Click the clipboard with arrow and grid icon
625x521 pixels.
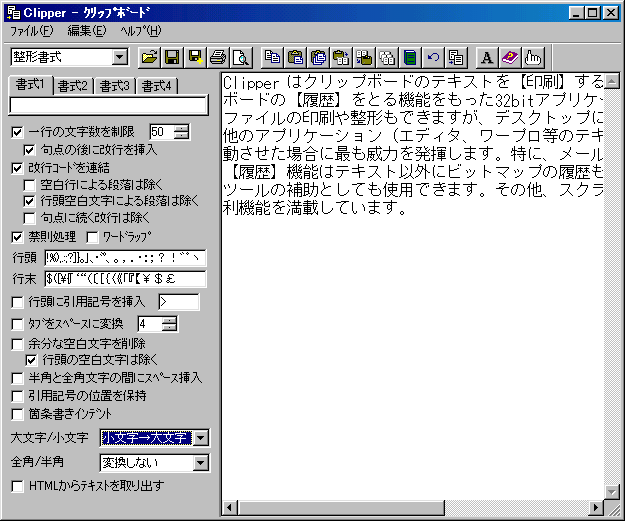click(342, 58)
